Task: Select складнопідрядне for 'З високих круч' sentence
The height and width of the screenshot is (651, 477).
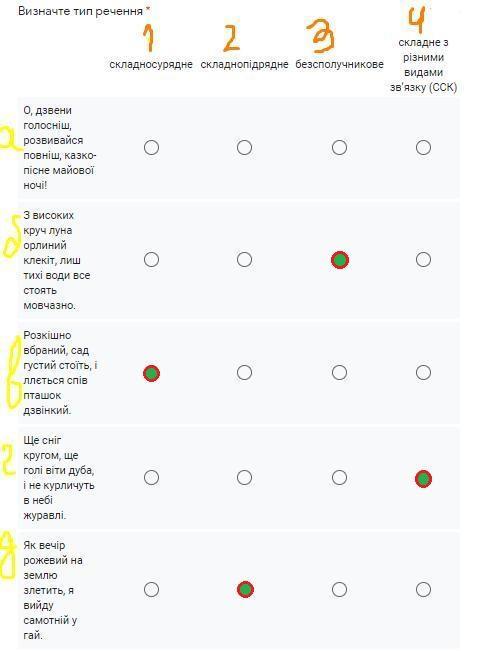Action: click(x=244, y=259)
